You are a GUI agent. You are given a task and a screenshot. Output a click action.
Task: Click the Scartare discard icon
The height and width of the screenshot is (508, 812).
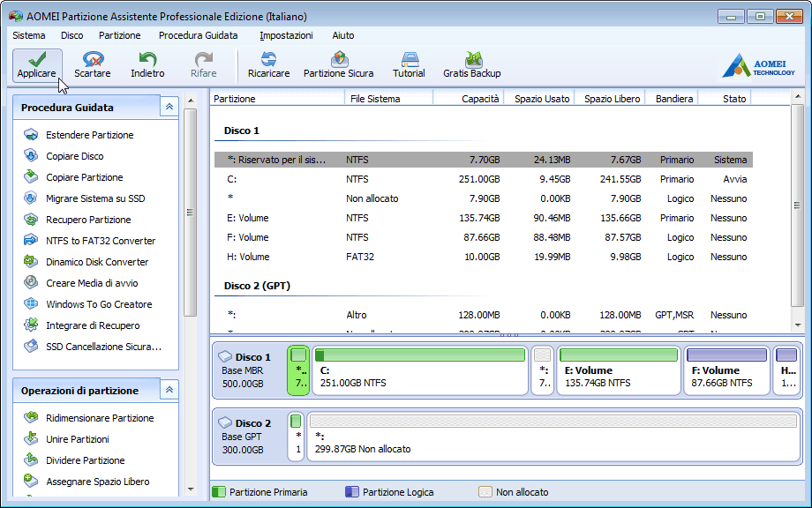point(92,60)
